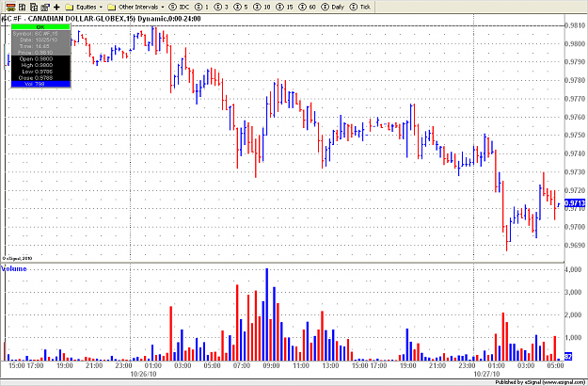
Task: Click the 10/26/10 date label
Action: pyautogui.click(x=141, y=374)
